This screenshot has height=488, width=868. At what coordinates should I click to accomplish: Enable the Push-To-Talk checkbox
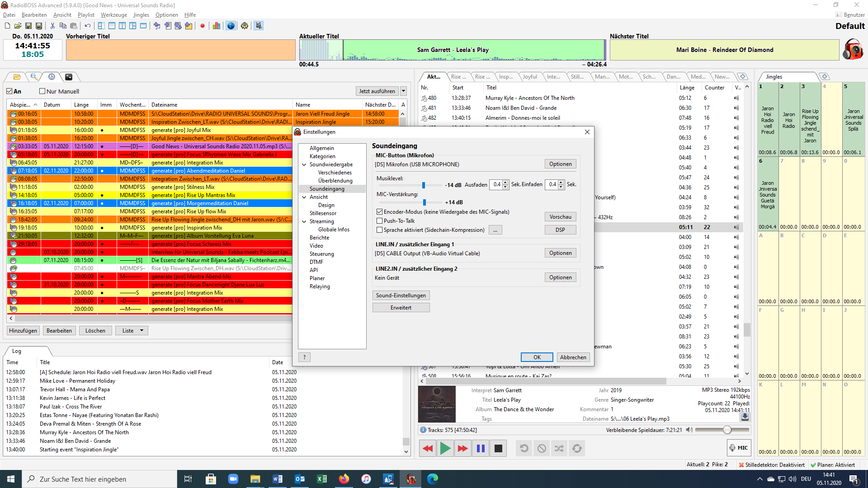[380, 221]
